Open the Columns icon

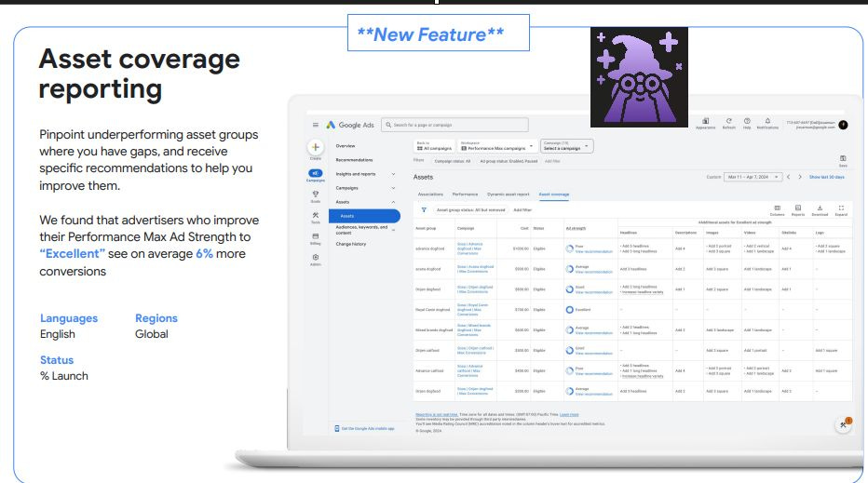point(778,210)
